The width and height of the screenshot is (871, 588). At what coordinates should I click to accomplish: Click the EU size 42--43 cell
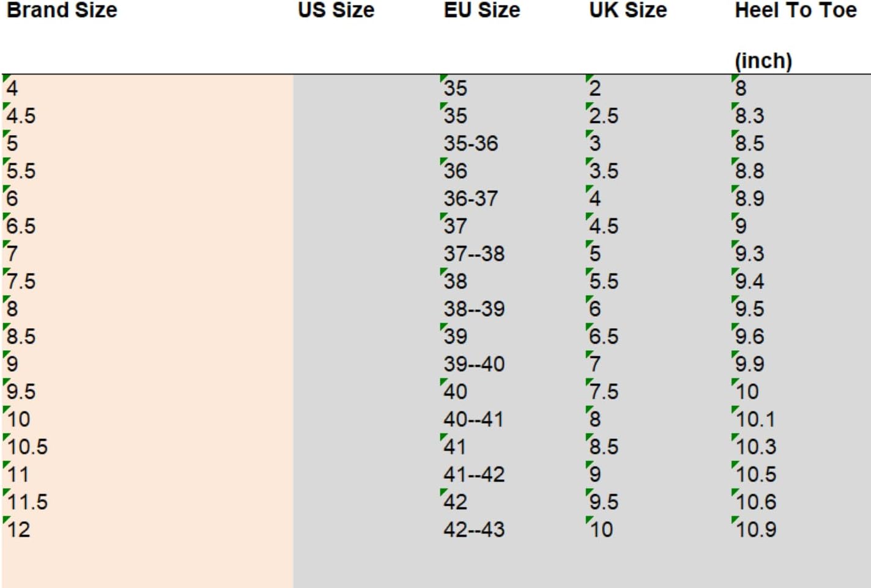click(474, 529)
